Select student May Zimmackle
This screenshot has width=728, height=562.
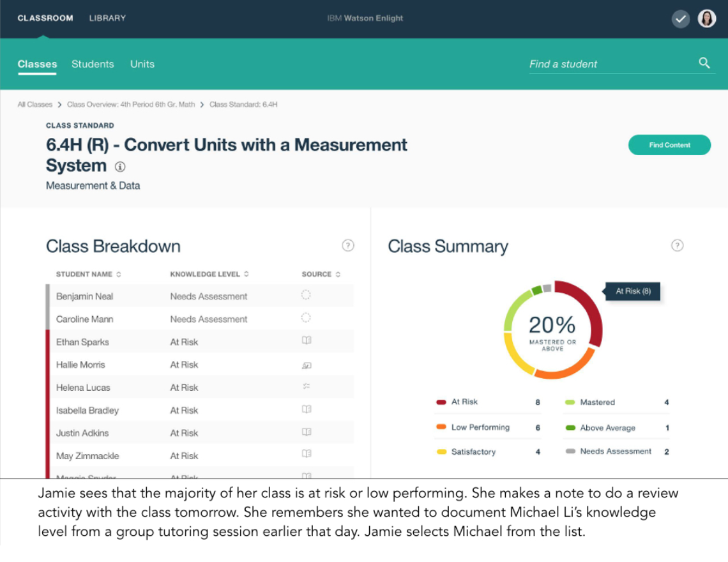pyautogui.click(x=87, y=455)
